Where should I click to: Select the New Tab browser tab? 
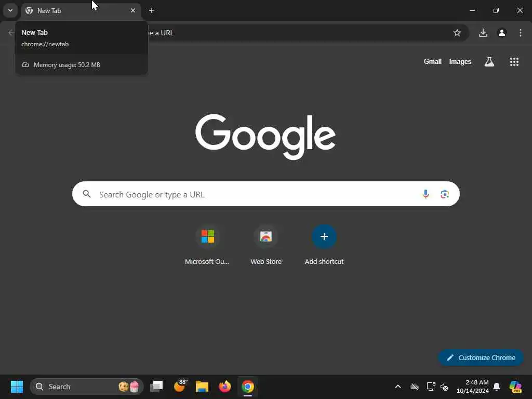click(81, 11)
